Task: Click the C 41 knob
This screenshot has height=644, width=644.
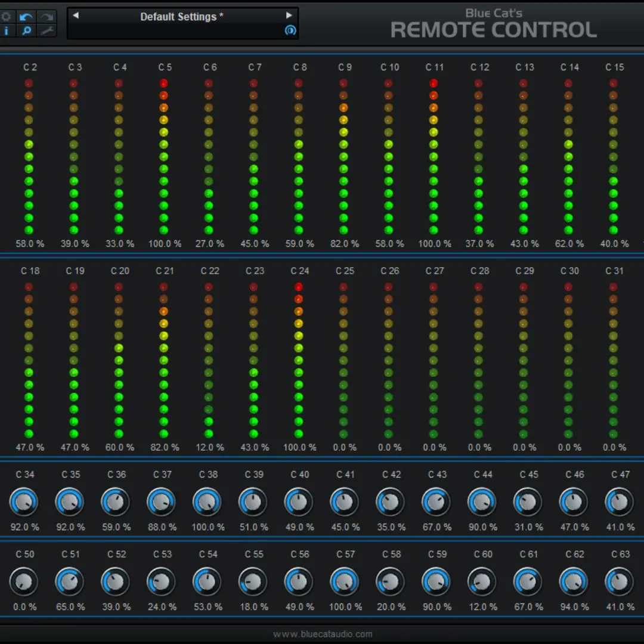Action: click(x=345, y=502)
